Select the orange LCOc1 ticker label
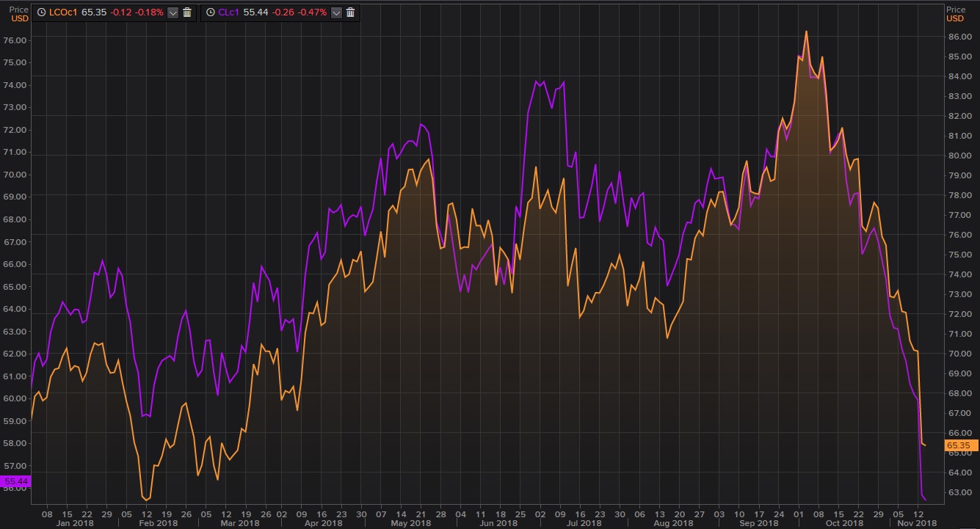Image resolution: width=980 pixels, height=529 pixels. (62, 12)
